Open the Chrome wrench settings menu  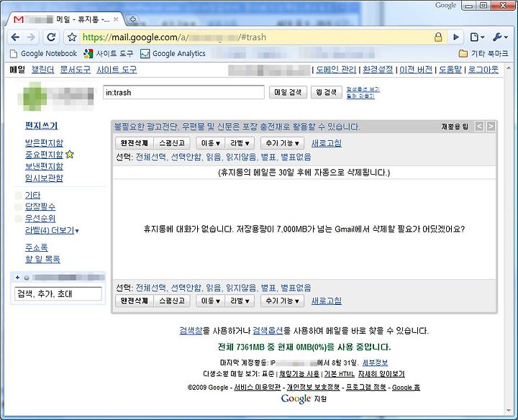(500, 37)
